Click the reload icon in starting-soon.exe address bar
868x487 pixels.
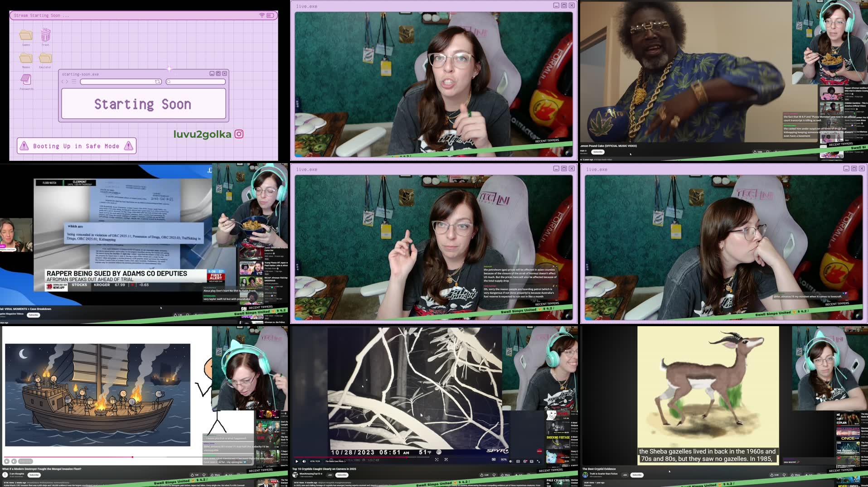coord(157,82)
